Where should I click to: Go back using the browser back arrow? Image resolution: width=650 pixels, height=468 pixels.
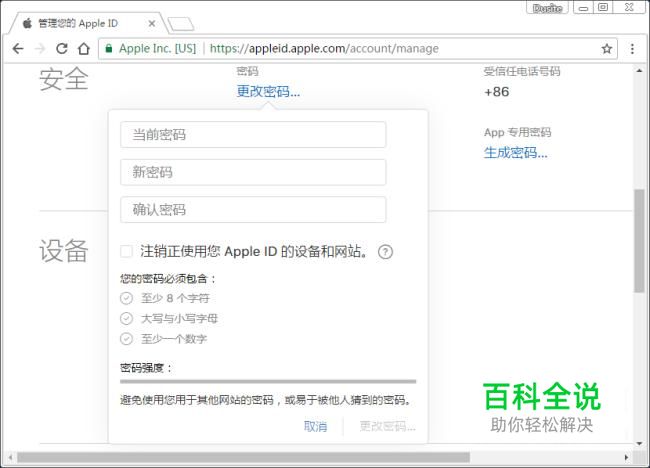tap(18, 49)
